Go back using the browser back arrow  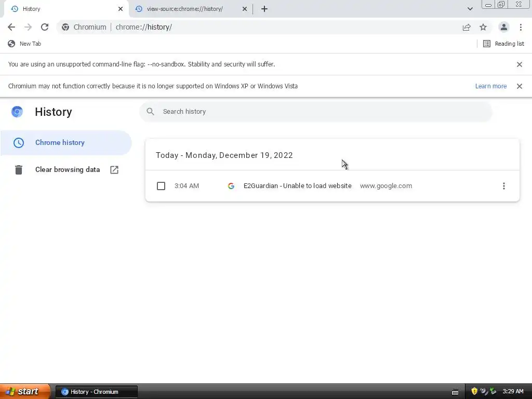coord(11,27)
